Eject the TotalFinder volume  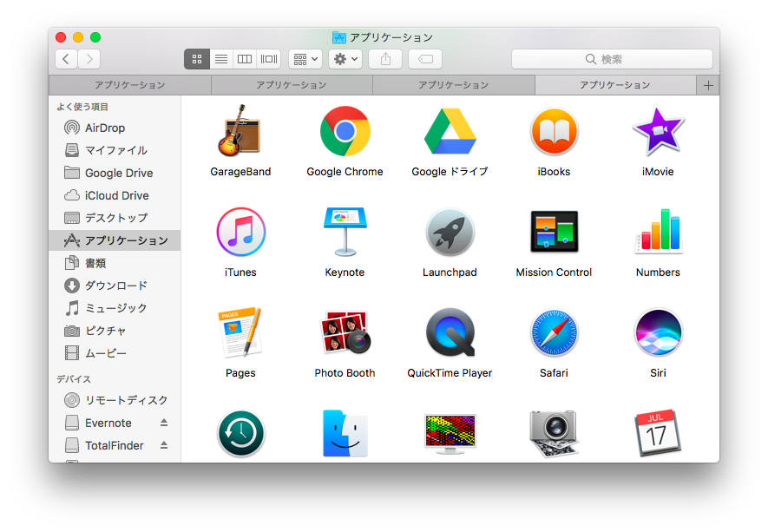tap(164, 445)
